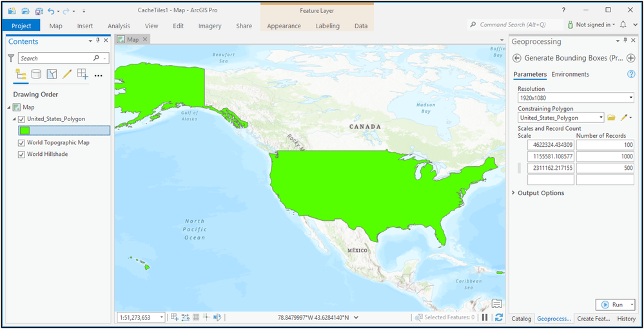Open Run button dropdown arrow
The image size is (644, 329).
click(632, 305)
